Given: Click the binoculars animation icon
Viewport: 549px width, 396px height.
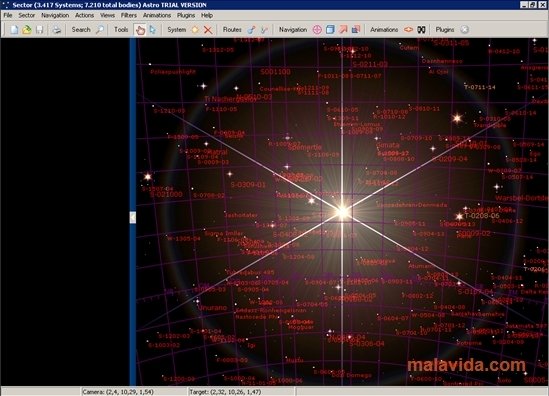Looking at the screenshot, I should (421, 30).
